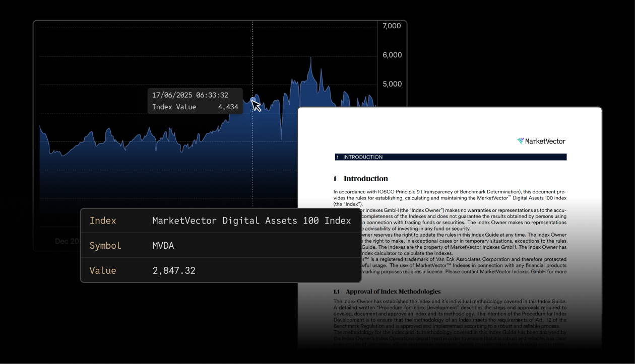Click the Value figure 2,847.32

click(x=174, y=271)
